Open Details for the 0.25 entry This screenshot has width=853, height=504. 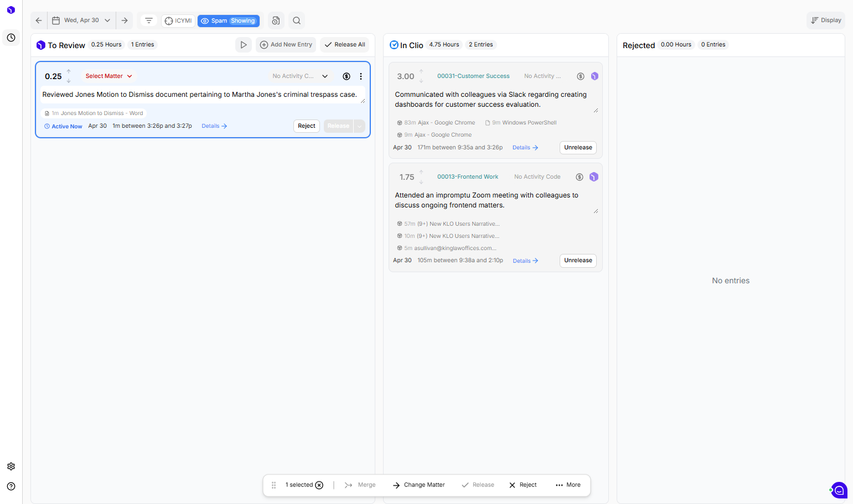[x=214, y=126]
